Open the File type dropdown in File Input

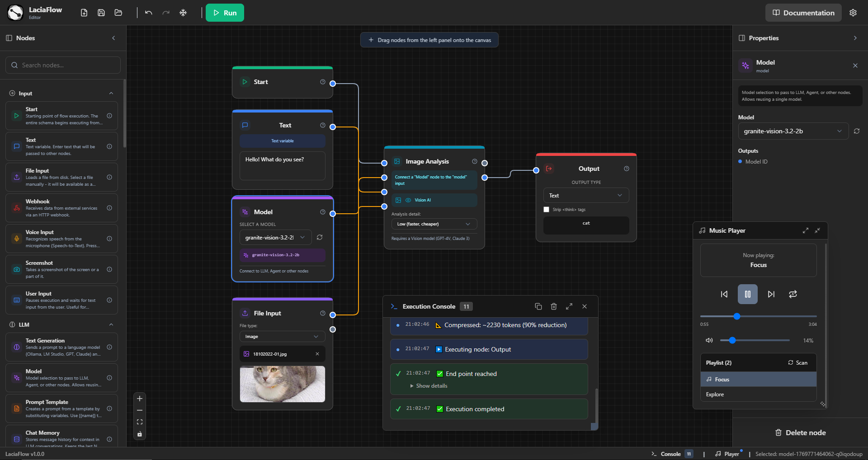(282, 336)
